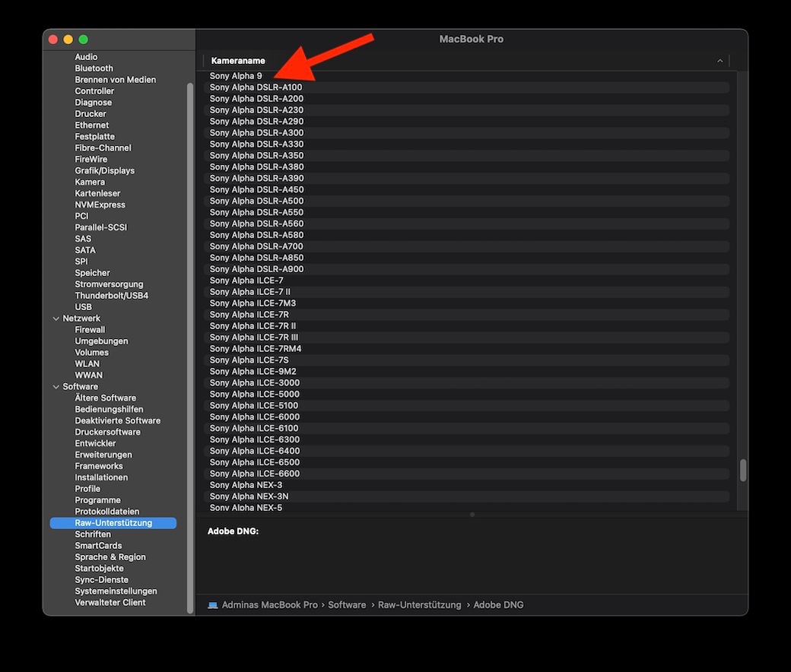
Task: Open Erweiterungen entry
Action: point(103,455)
